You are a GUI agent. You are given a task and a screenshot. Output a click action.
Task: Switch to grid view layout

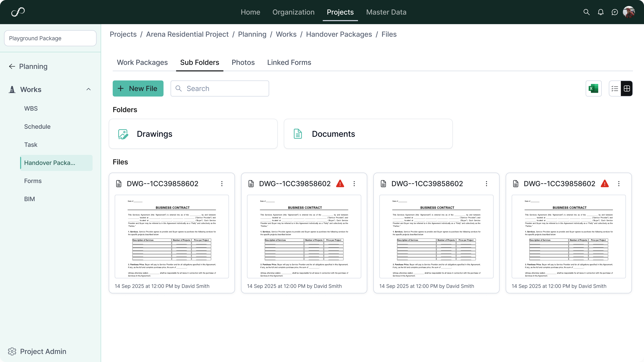(x=627, y=88)
